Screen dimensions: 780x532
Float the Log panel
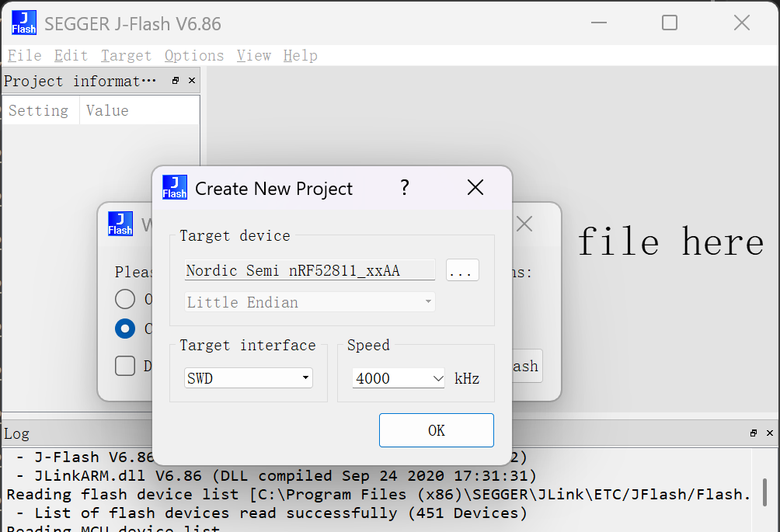[x=753, y=433]
